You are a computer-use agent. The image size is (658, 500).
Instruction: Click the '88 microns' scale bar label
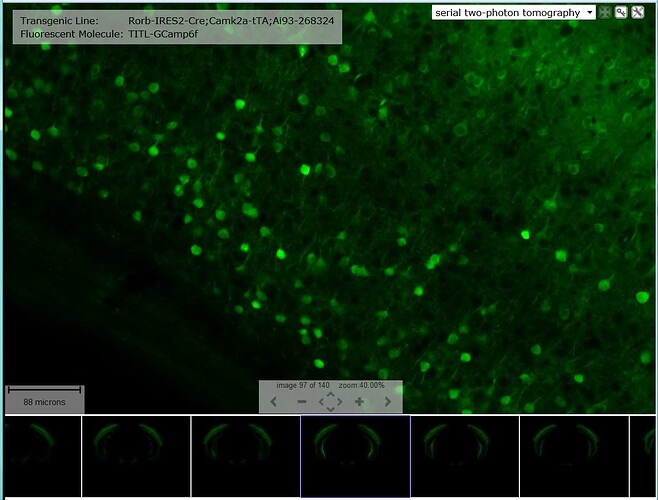[44, 402]
